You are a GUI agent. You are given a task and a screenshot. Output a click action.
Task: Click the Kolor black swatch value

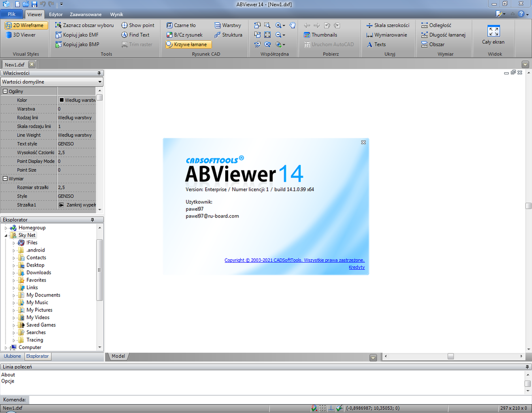point(62,100)
